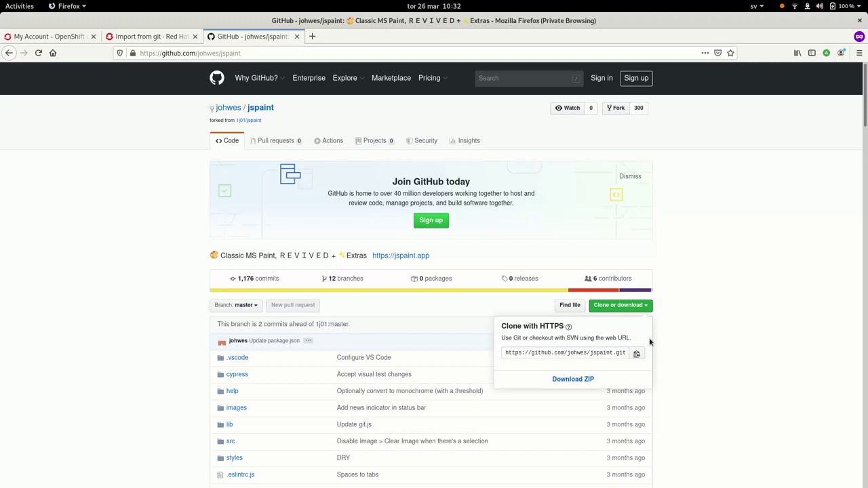Open 6 contributors link
The height and width of the screenshot is (488, 868).
coord(608,279)
